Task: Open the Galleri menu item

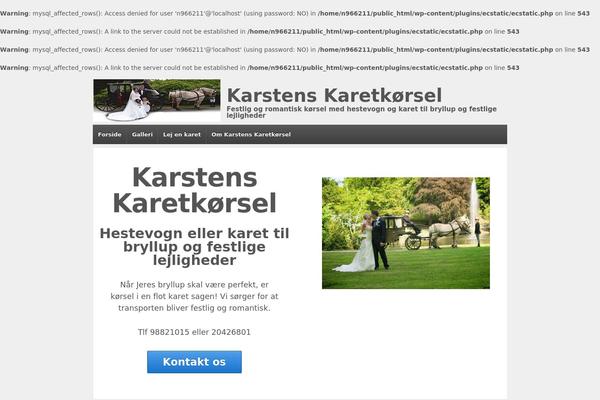Action: [142, 134]
